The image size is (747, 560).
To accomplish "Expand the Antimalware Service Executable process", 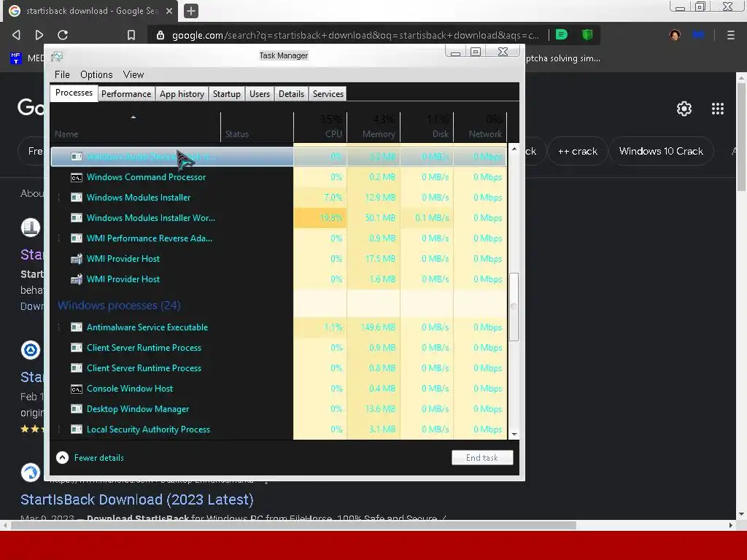I will [x=59, y=327].
